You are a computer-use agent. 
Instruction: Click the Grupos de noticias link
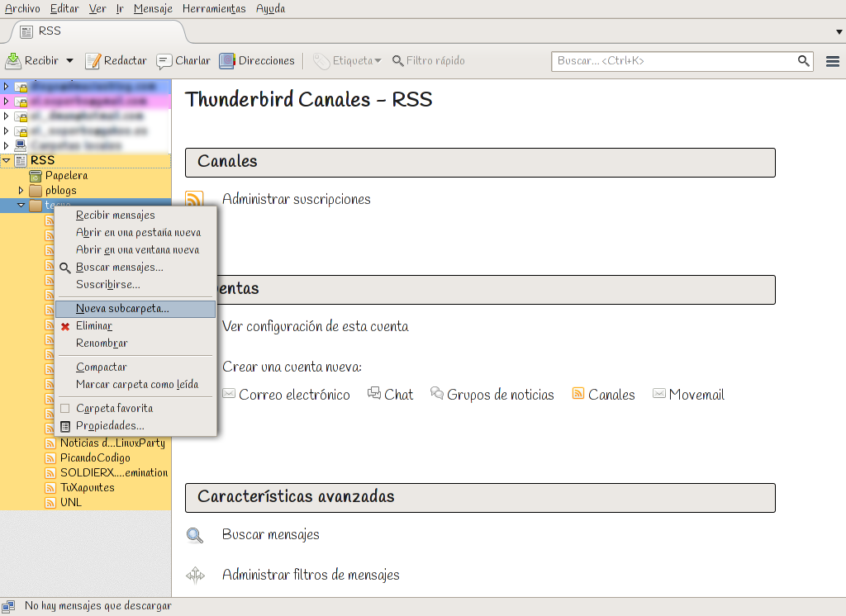[501, 395]
